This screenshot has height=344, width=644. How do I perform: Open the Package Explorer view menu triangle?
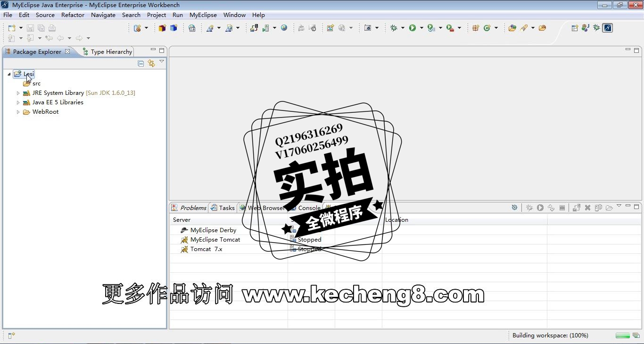pyautogui.click(x=162, y=62)
